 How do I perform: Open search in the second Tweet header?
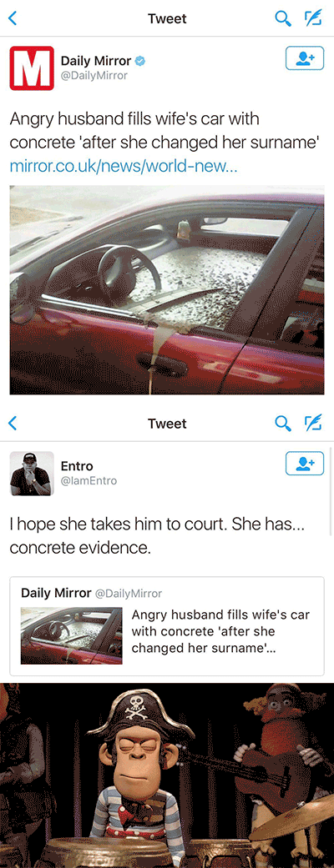(283, 424)
